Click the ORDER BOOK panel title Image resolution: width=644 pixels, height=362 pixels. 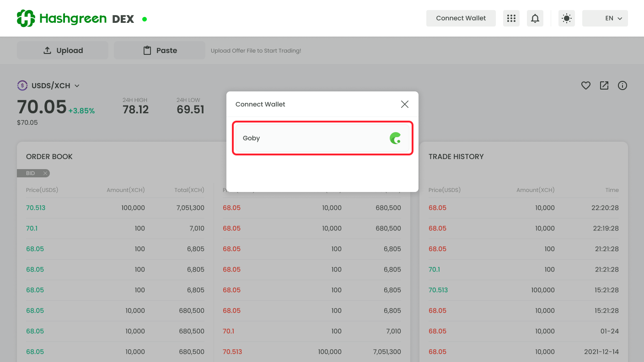point(49,156)
